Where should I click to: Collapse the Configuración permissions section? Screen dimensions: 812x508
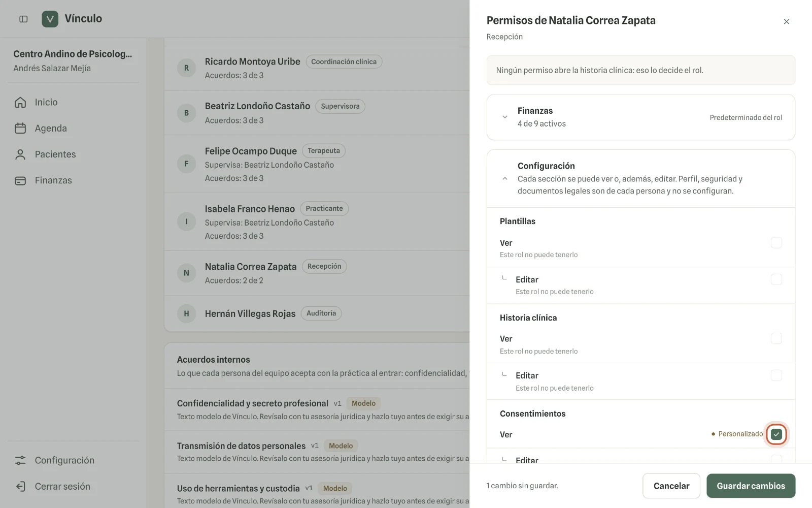tap(640, 178)
